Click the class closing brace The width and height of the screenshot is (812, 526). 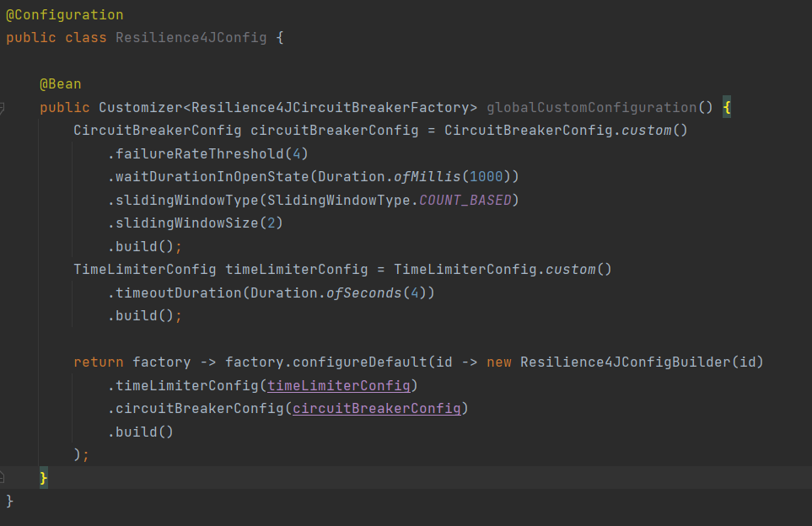pyautogui.click(x=10, y=502)
